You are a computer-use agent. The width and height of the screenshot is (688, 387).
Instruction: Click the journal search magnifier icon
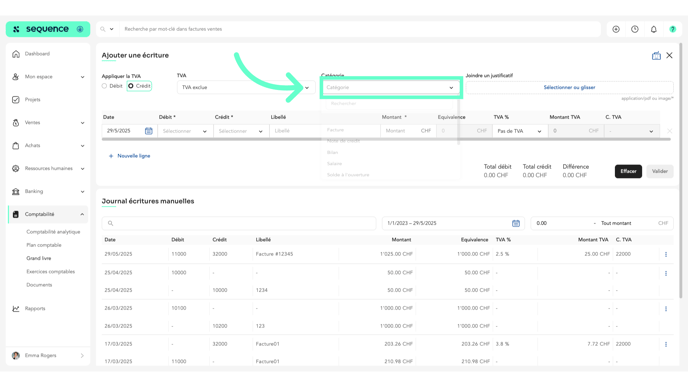111,223
